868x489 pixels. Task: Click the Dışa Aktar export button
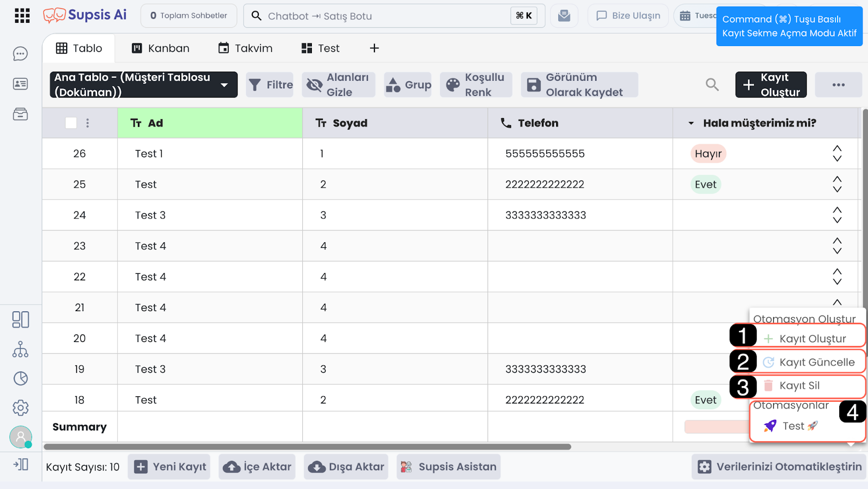[346, 467]
